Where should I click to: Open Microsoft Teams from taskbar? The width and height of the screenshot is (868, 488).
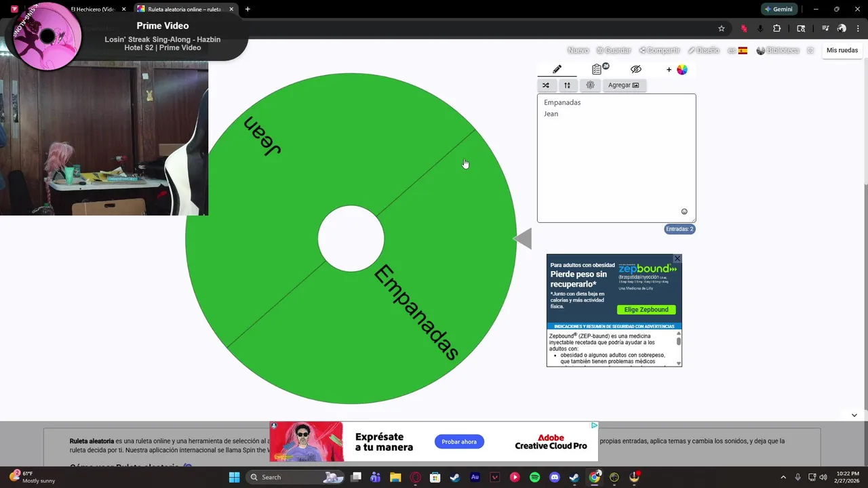376,477
